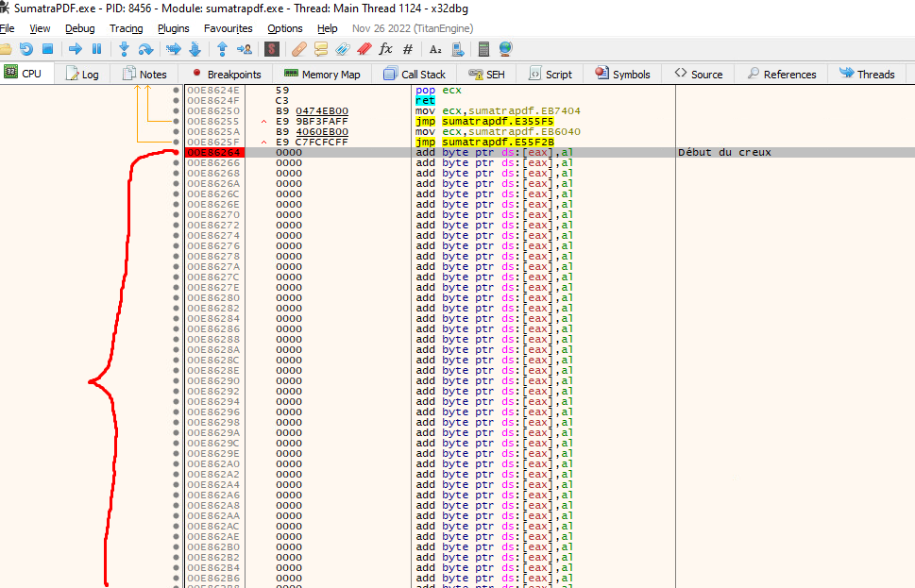Switch to the Symbols tab

[x=622, y=74]
